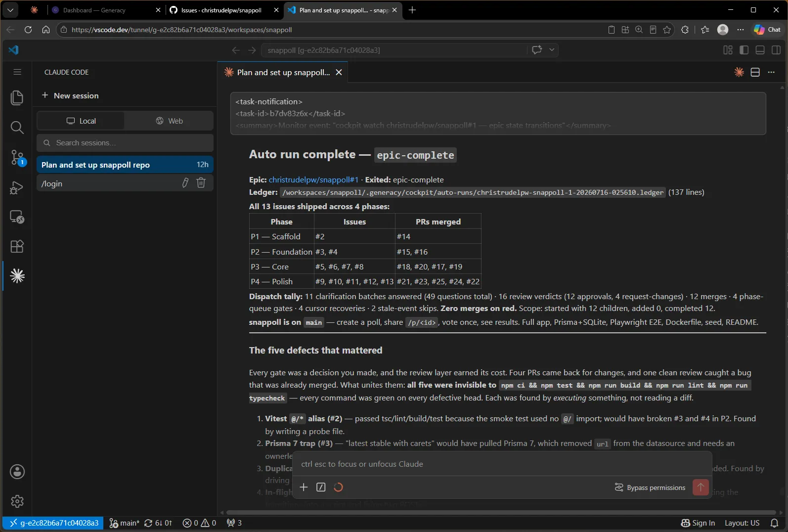Start a New session

[70, 95]
